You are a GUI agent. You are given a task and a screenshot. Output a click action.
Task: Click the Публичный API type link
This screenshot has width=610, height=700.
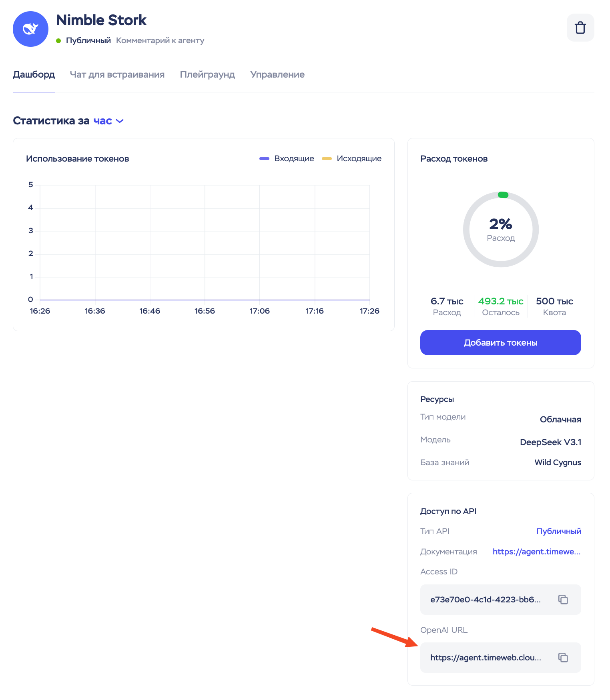coord(558,531)
